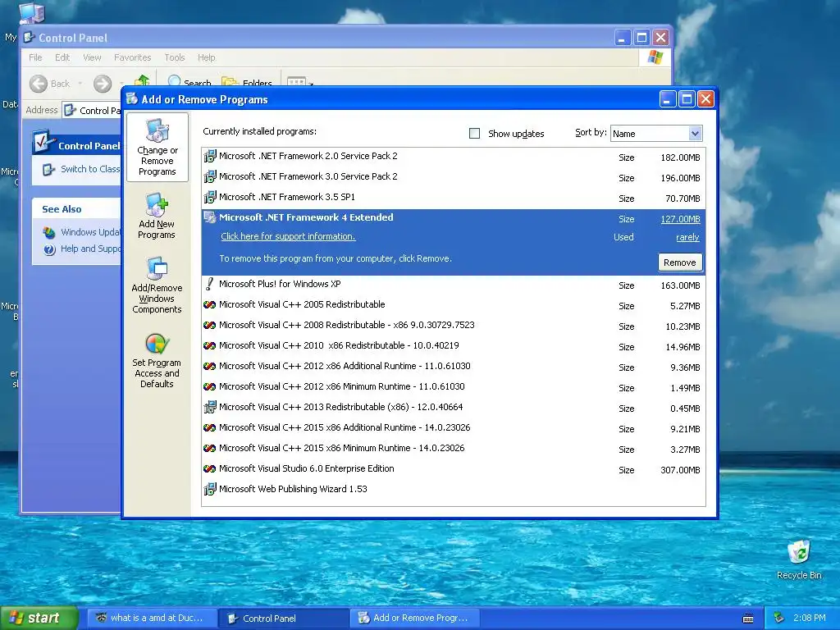Click Visual C++ 2012 Additional Runtime icon
Viewport: 840px width, 630px height.
click(x=209, y=367)
